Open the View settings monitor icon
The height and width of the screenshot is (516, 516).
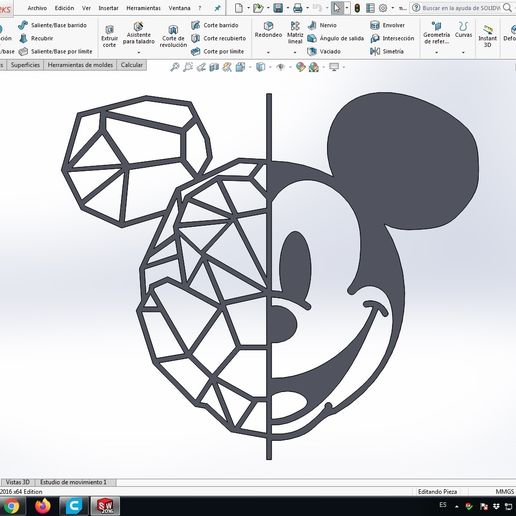pyautogui.click(x=334, y=67)
